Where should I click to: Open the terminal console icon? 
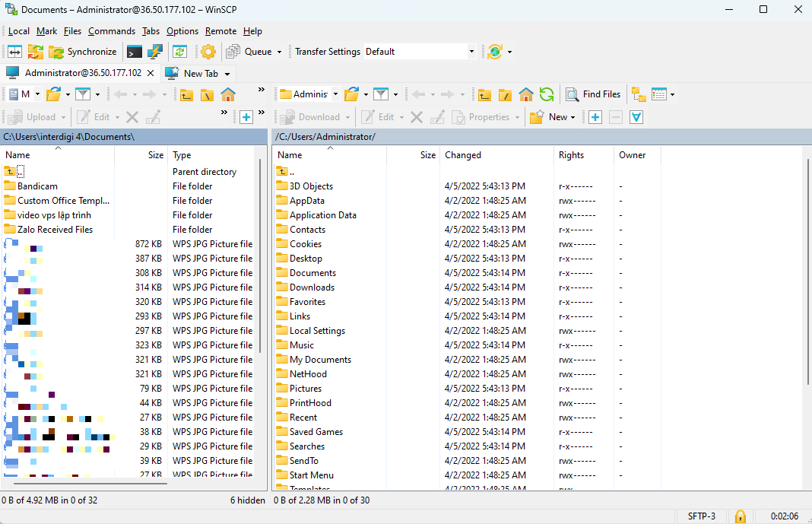[134, 52]
